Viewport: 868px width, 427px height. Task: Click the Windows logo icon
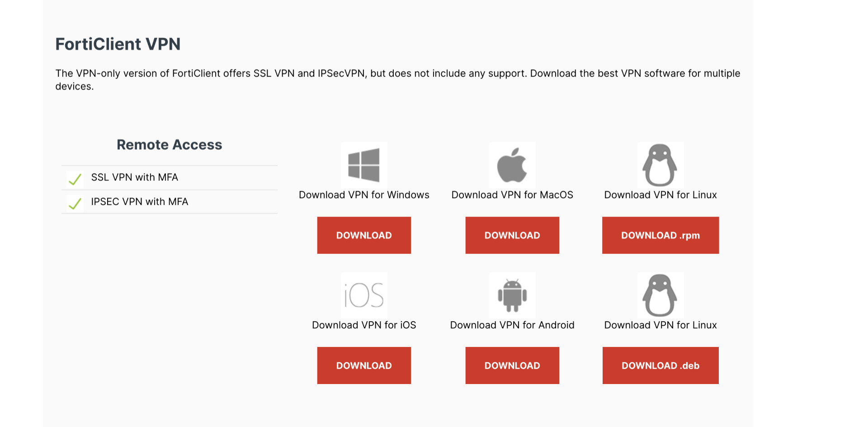[364, 165]
